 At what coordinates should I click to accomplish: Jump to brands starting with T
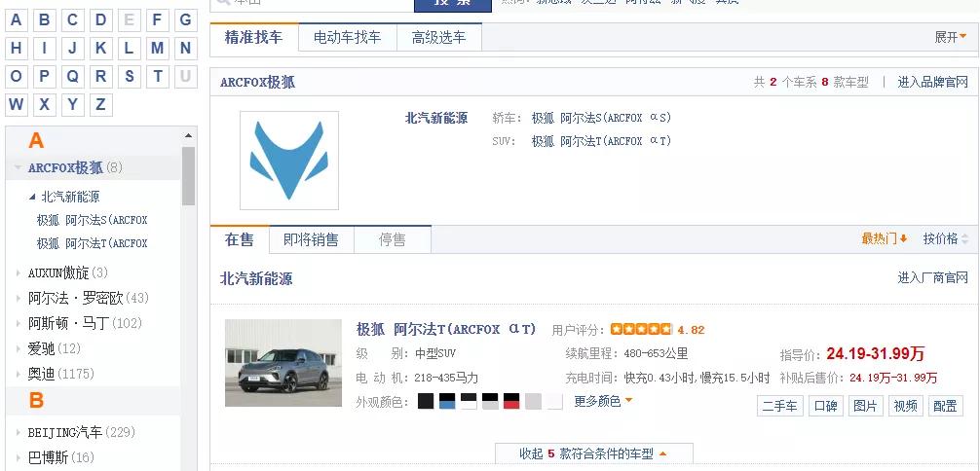coord(157,76)
